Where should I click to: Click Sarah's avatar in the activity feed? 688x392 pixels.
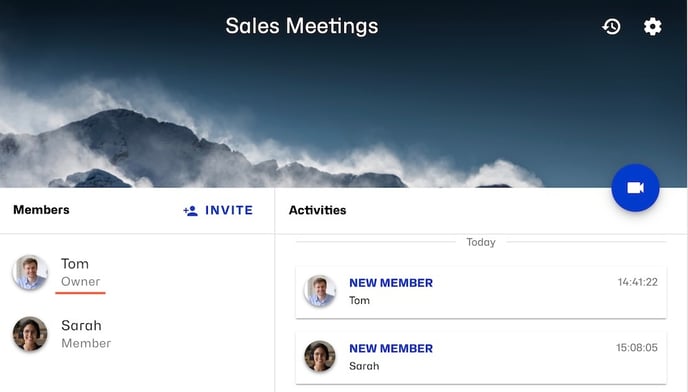point(320,356)
